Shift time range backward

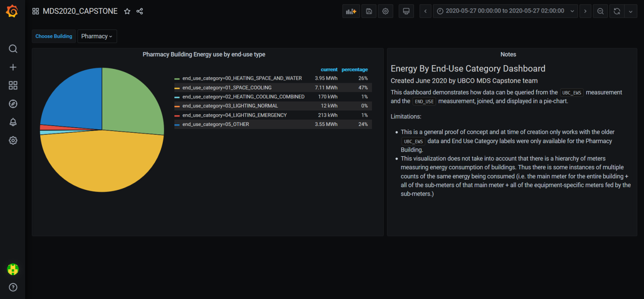(x=426, y=11)
